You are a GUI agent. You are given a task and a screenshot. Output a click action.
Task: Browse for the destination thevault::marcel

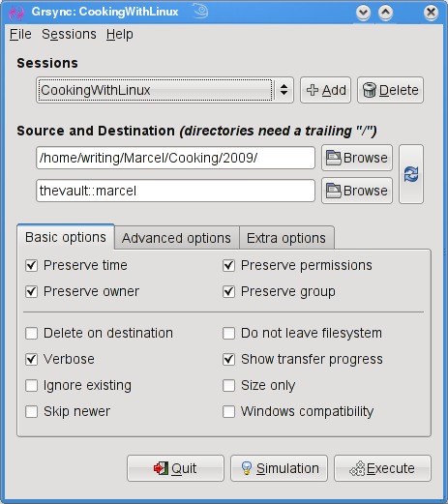pyautogui.click(x=357, y=191)
